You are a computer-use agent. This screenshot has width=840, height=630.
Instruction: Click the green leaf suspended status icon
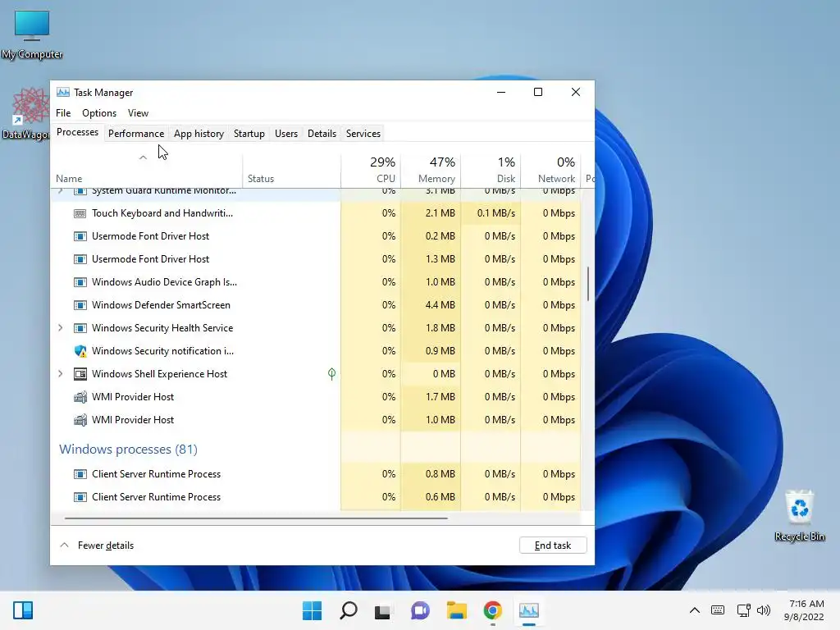(x=331, y=374)
